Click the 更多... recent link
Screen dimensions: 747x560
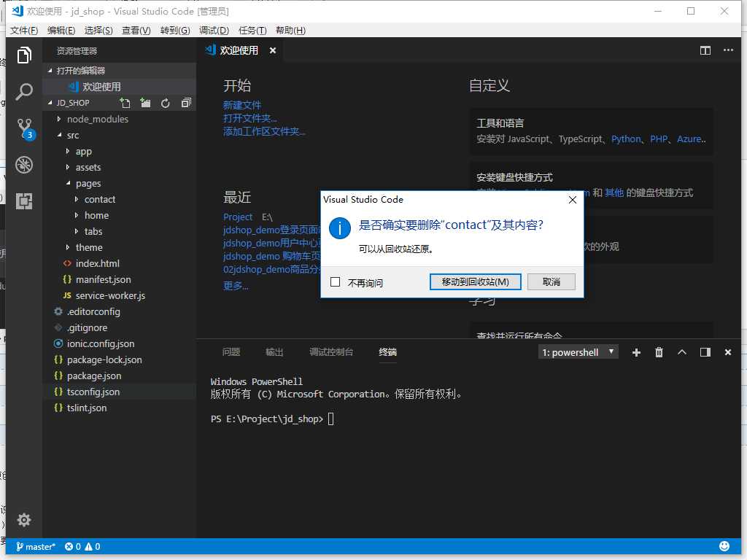[x=236, y=286]
